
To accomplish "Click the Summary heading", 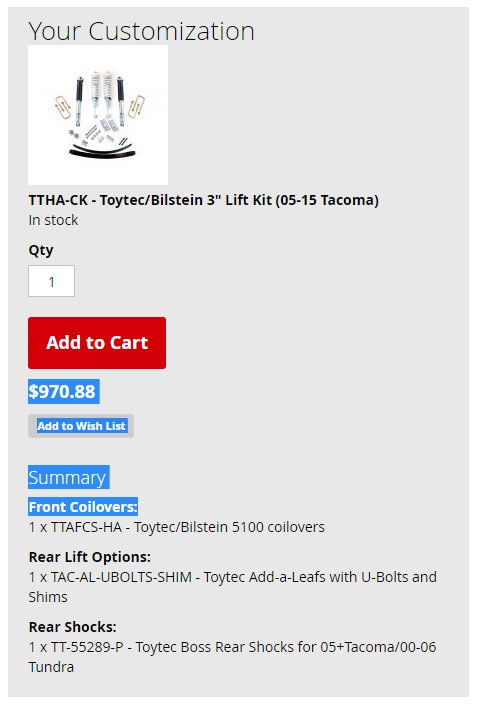I will tap(67, 477).
